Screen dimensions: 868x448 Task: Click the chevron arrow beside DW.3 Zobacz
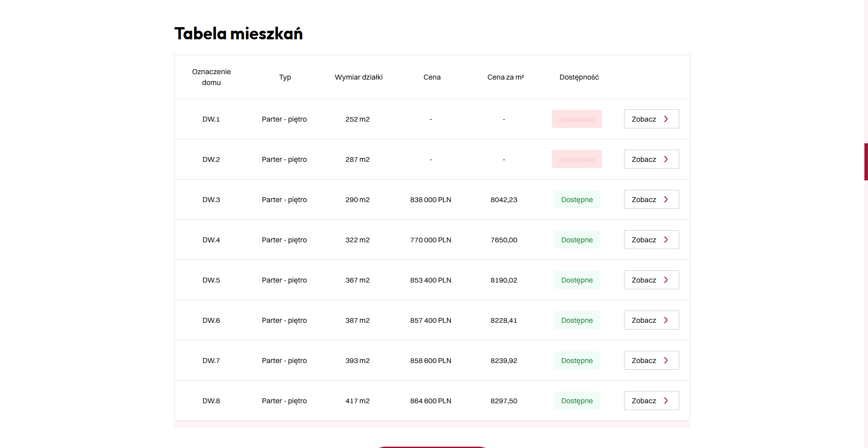[666, 199]
